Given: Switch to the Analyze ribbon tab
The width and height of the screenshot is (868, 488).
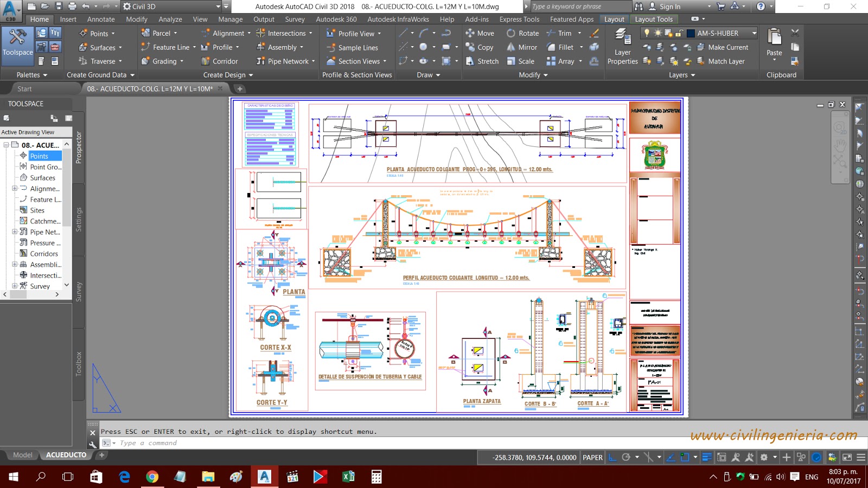Looking at the screenshot, I should (170, 20).
